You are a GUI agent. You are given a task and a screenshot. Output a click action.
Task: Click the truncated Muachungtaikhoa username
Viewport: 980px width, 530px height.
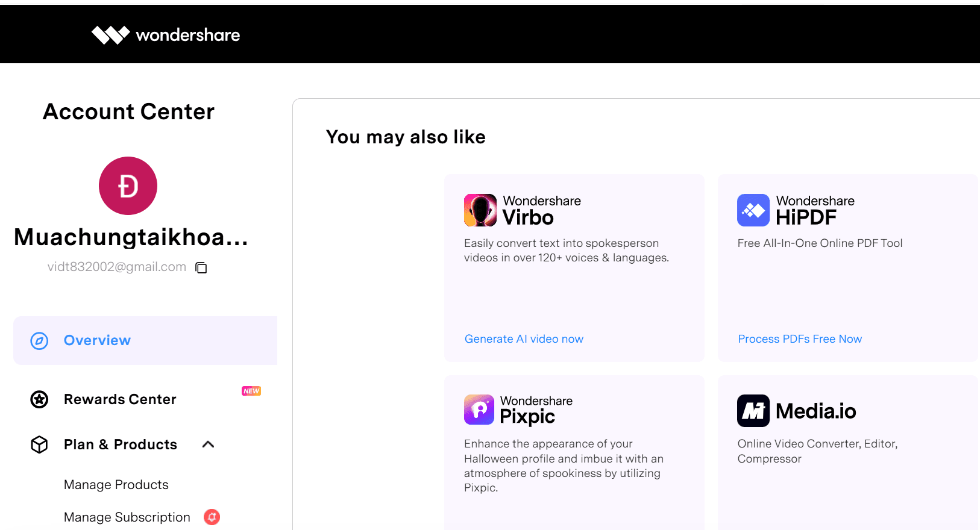pos(131,237)
